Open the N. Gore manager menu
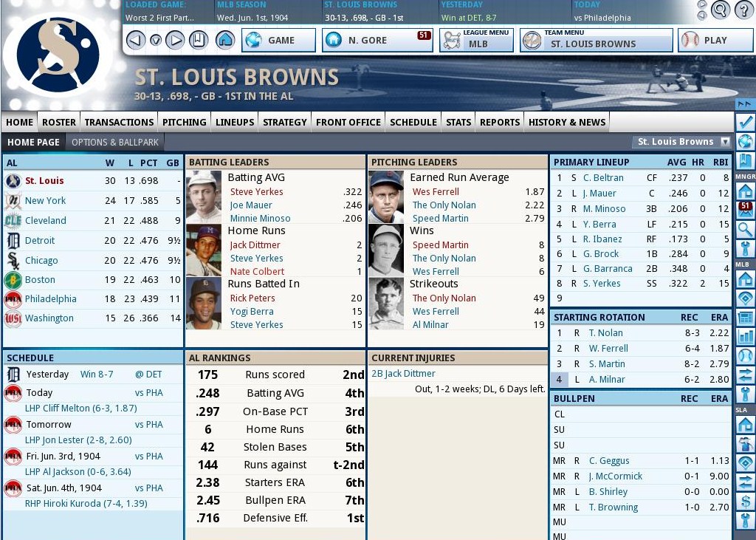The height and width of the screenshot is (540, 756). point(378,40)
